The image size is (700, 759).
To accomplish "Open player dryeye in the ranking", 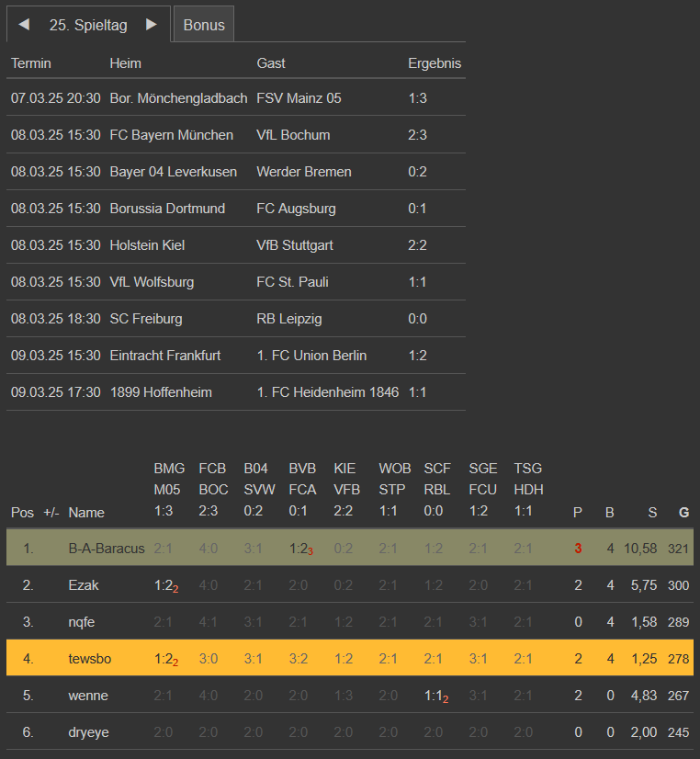I will point(90,732).
